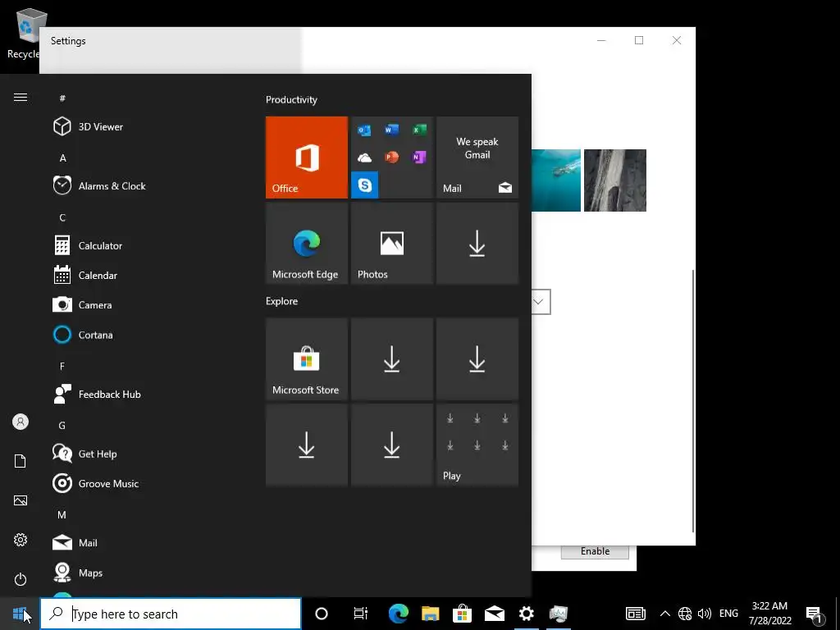Click the ENG language indicator

point(728,614)
